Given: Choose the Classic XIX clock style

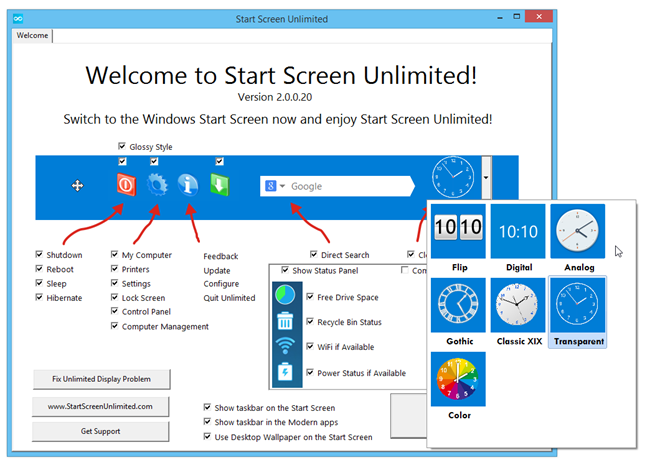Looking at the screenshot, I should (x=518, y=312).
